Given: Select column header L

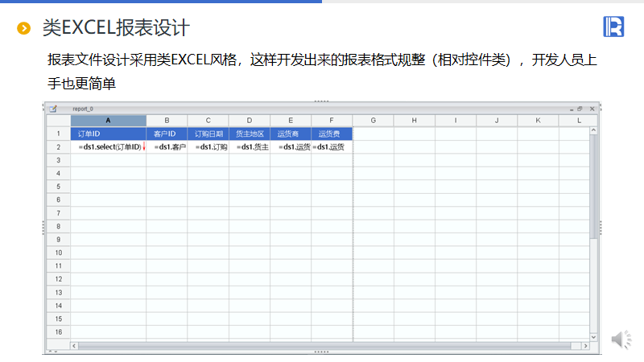Looking at the screenshot, I should point(578,121).
